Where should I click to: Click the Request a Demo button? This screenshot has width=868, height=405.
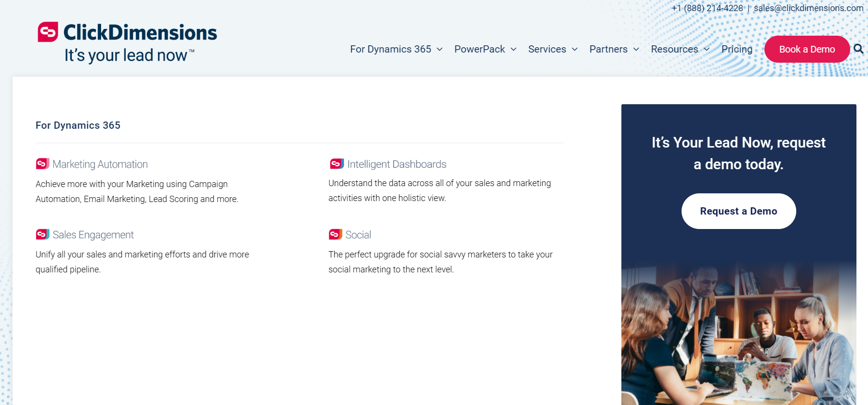(738, 211)
